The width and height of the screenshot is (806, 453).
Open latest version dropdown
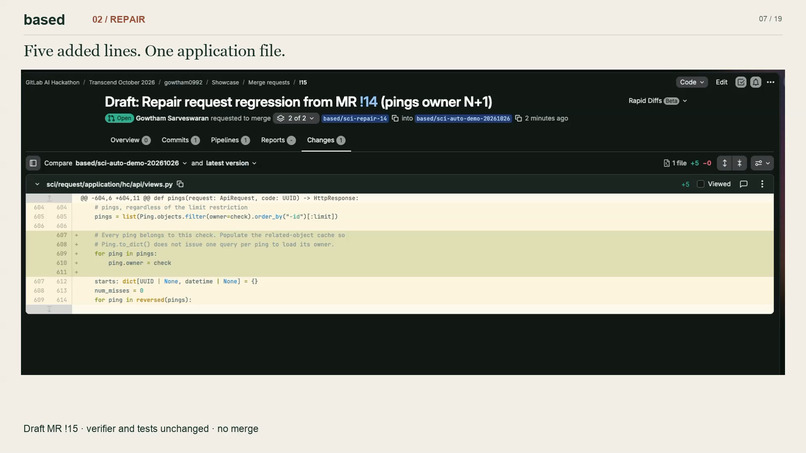(231, 163)
